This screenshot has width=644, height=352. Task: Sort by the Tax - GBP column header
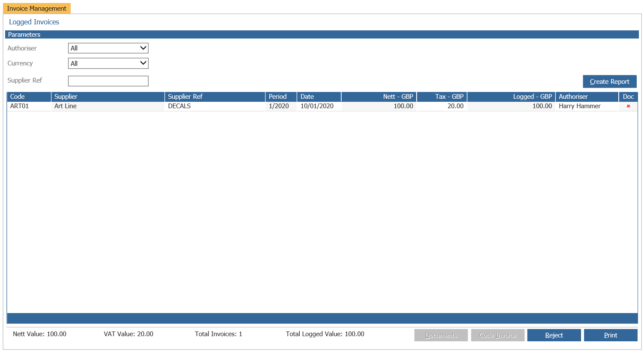point(442,97)
